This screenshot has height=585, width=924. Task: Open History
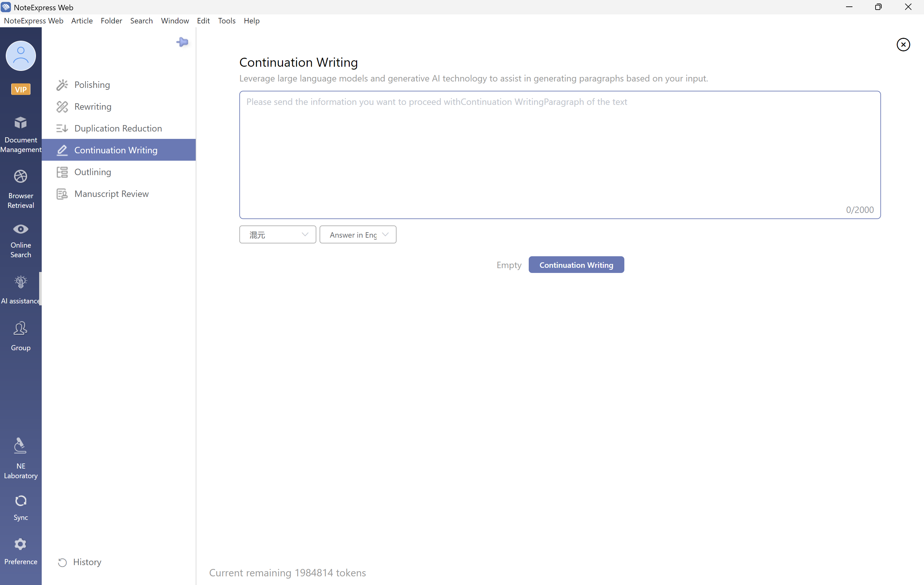pyautogui.click(x=80, y=562)
